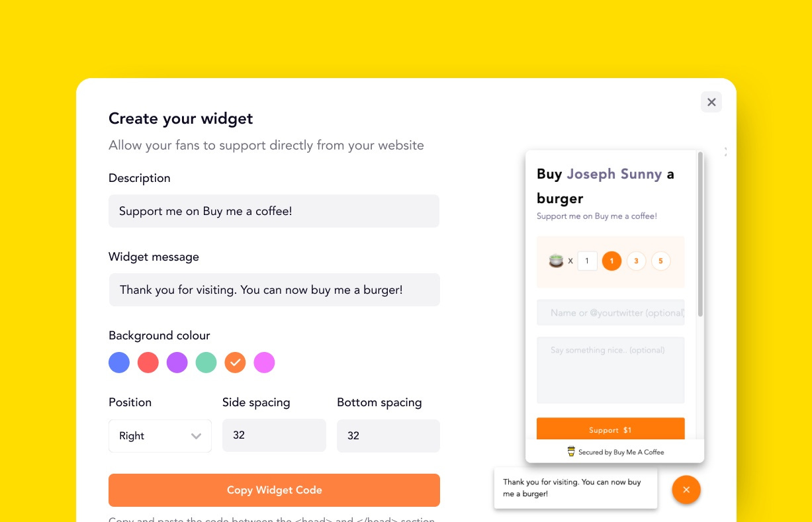Select quantity 1 circle in widget preview
The image size is (812, 522).
[x=611, y=261]
